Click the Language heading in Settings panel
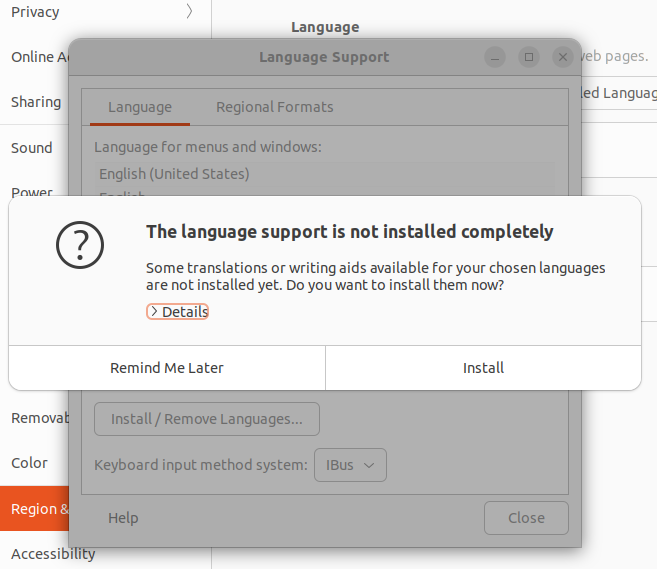The width and height of the screenshot is (657, 569). pyautogui.click(x=325, y=27)
